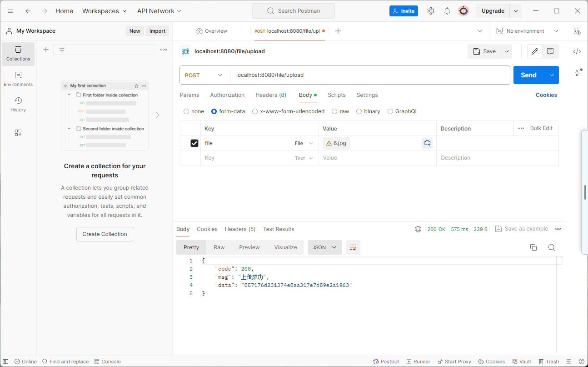588x367 pixels.
Task: Open Trash in the status bar
Action: [x=549, y=362]
